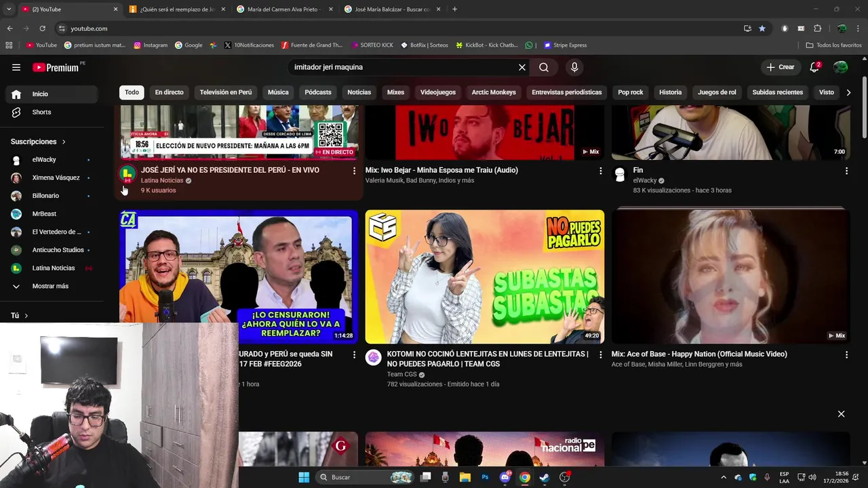Viewport: 868px width, 488px height.
Task: Open Steam from the taskbar
Action: [544, 477]
